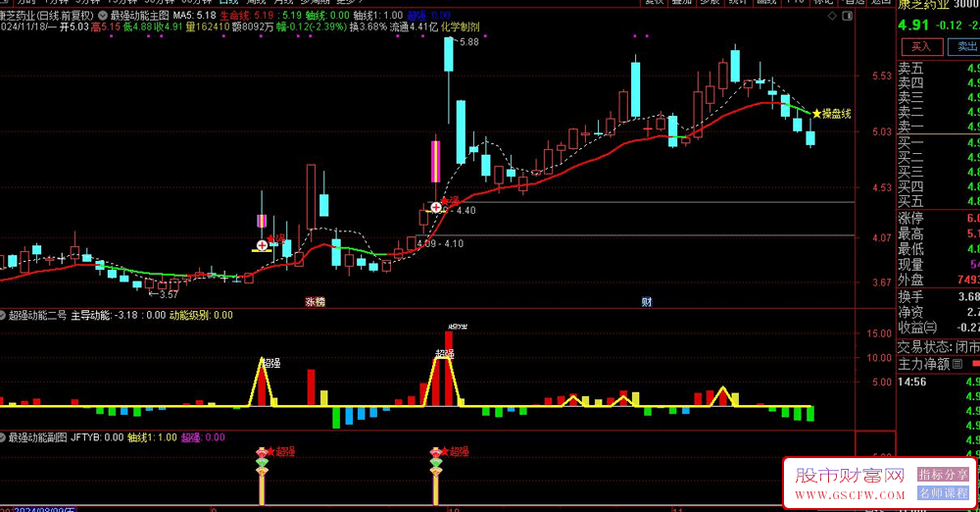Open settings circle for 超强动能二号 indicator
The image size is (980, 512).
[3, 316]
